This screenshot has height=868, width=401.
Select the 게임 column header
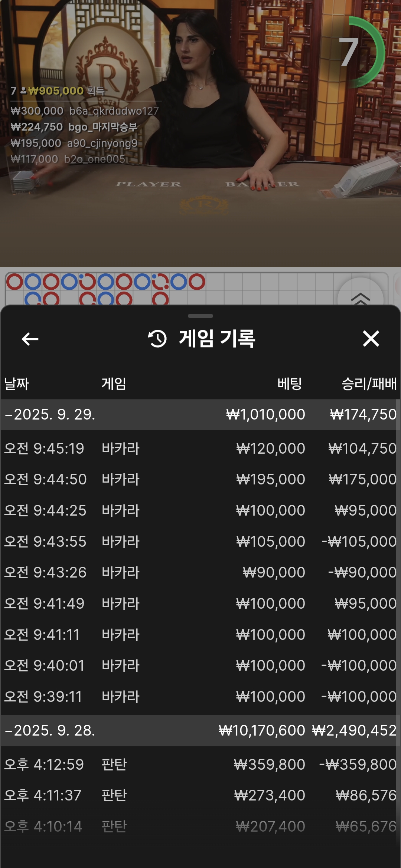(114, 384)
